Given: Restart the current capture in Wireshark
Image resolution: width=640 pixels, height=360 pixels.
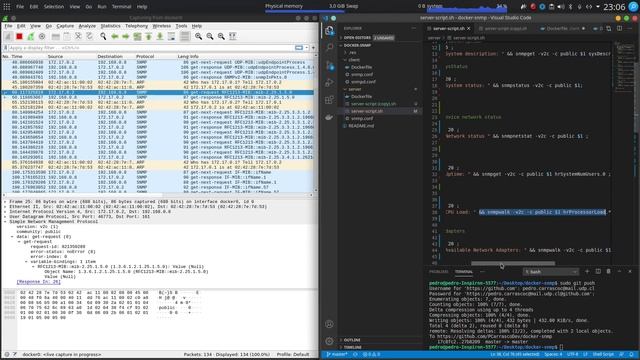Looking at the screenshot, I should coord(31,36).
